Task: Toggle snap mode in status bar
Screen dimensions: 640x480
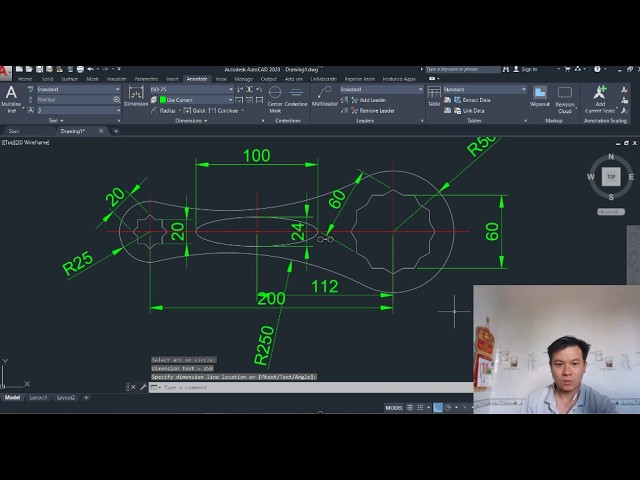Action: [420, 407]
